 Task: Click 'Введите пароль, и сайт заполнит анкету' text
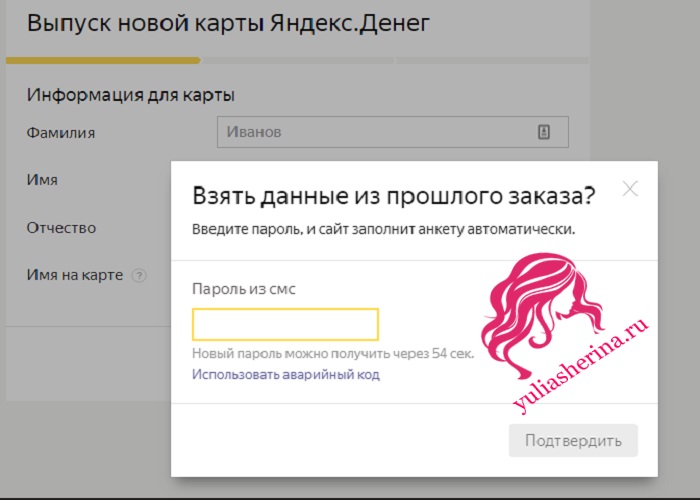[329, 229]
